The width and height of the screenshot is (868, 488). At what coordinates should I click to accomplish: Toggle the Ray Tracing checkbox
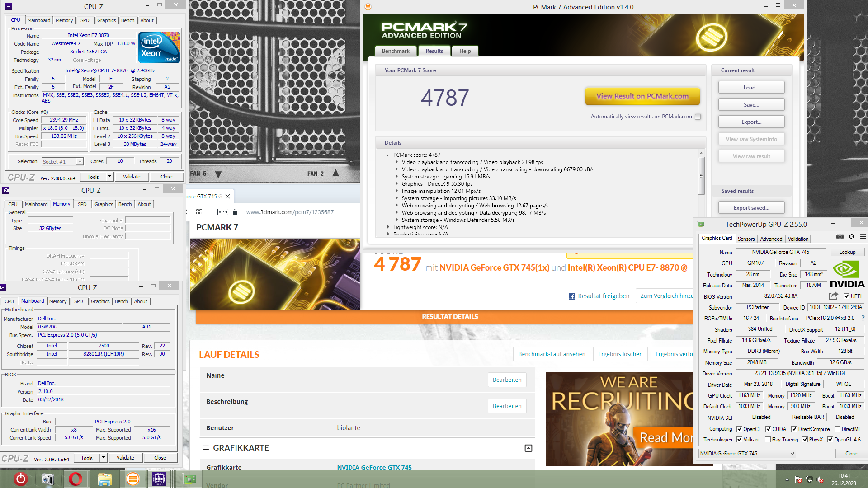(768, 440)
